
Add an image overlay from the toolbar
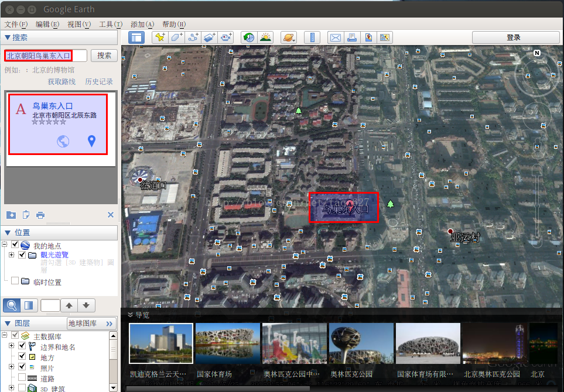pos(210,37)
